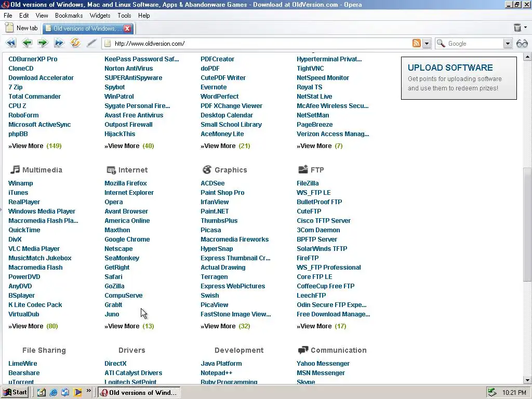532x399 pixels.
Task: Open the VLC Media Player link
Action: pos(34,249)
